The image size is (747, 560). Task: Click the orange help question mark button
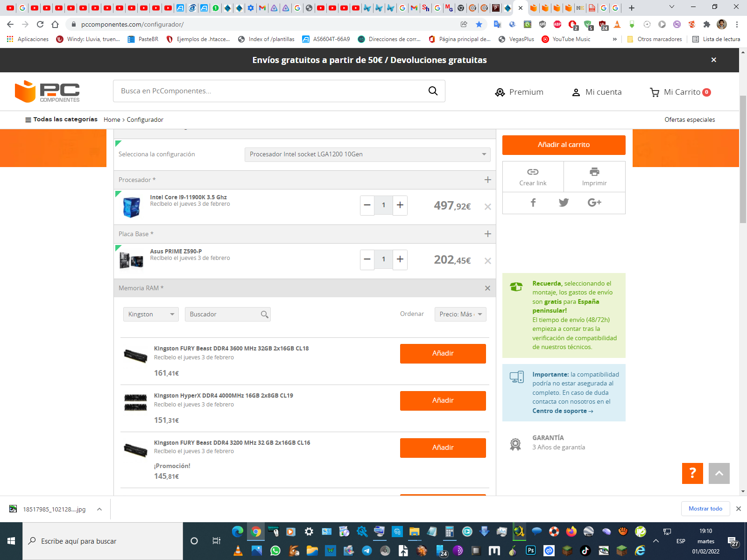pyautogui.click(x=692, y=473)
